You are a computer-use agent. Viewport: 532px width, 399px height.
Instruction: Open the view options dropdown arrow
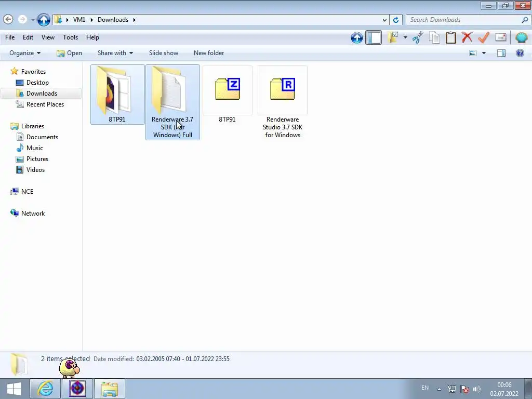click(484, 53)
